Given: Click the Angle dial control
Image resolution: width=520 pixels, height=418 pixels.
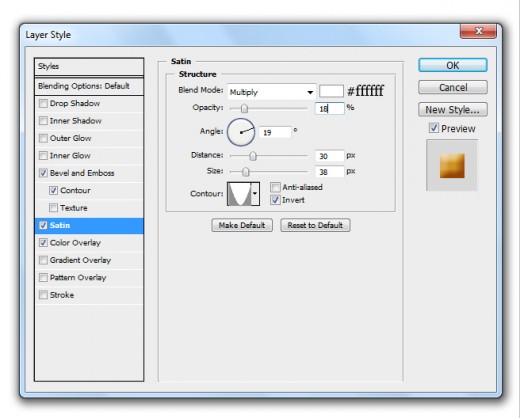Looking at the screenshot, I should 241,132.
